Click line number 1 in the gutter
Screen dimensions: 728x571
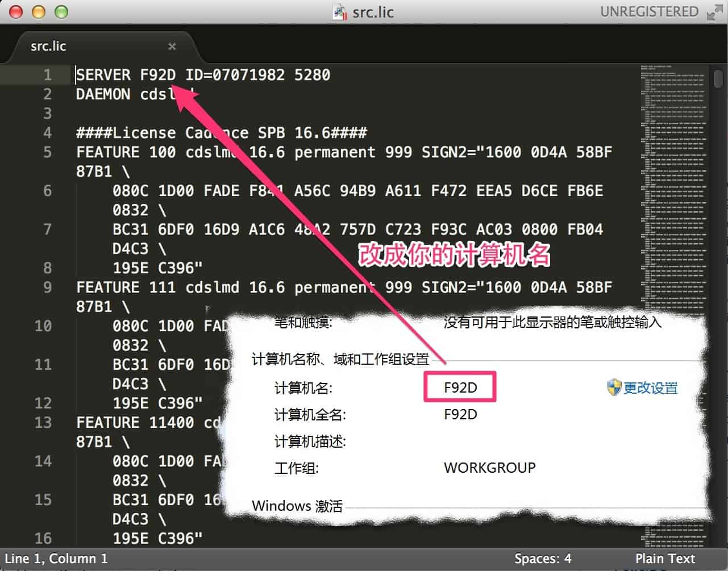click(47, 75)
